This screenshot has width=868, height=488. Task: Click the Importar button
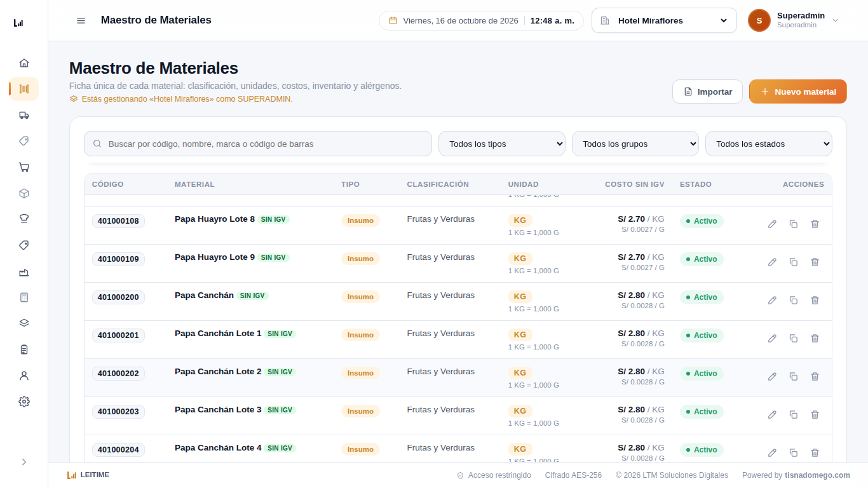(x=707, y=91)
